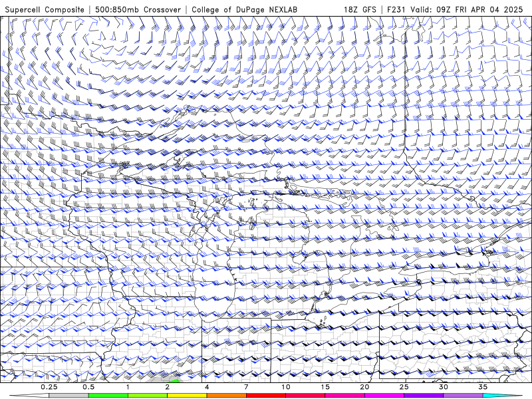Screen dimensions: 532x399
Task: Click the 'College of DuPage NEXLAB' label
Action: (244, 9)
